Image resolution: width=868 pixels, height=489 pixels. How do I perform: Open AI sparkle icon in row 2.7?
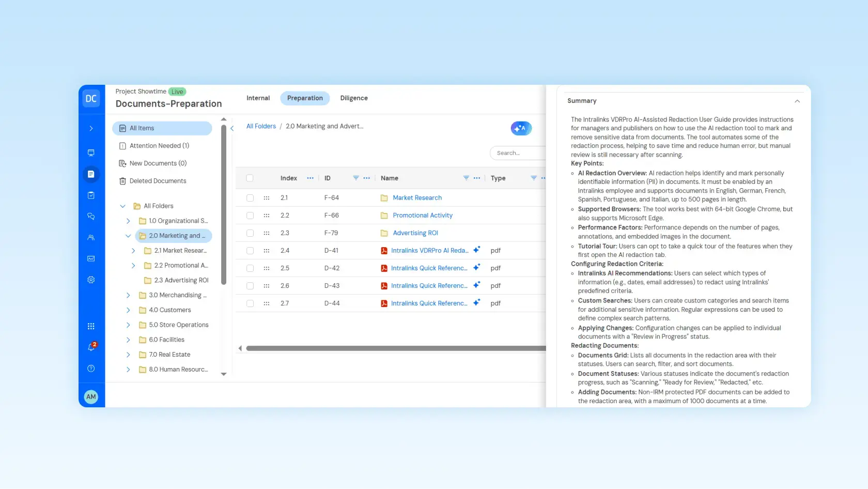tap(476, 302)
